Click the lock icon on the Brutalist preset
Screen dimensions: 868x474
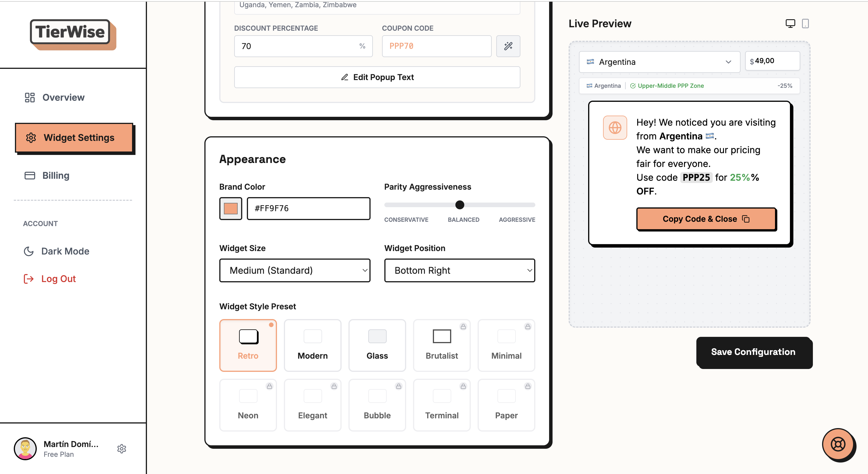(462, 326)
